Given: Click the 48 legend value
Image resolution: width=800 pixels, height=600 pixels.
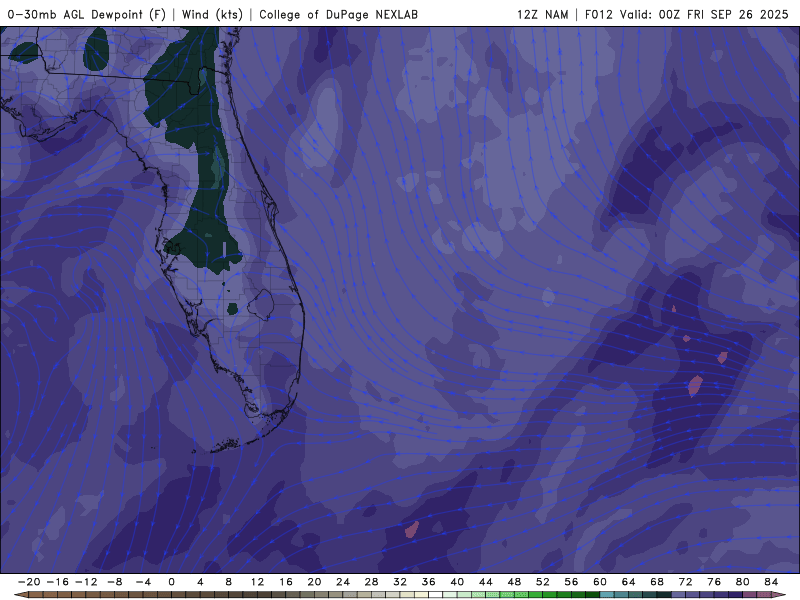Looking at the screenshot, I should click(514, 582).
